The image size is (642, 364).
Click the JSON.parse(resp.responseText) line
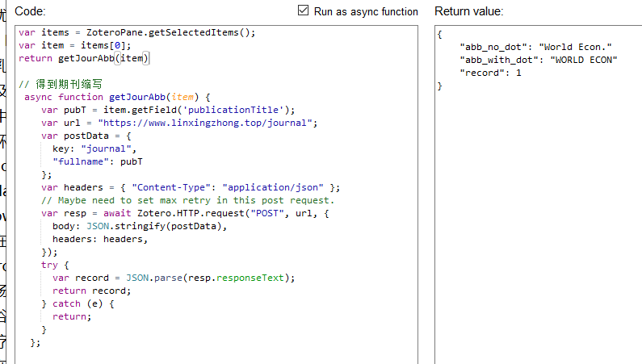click(174, 278)
